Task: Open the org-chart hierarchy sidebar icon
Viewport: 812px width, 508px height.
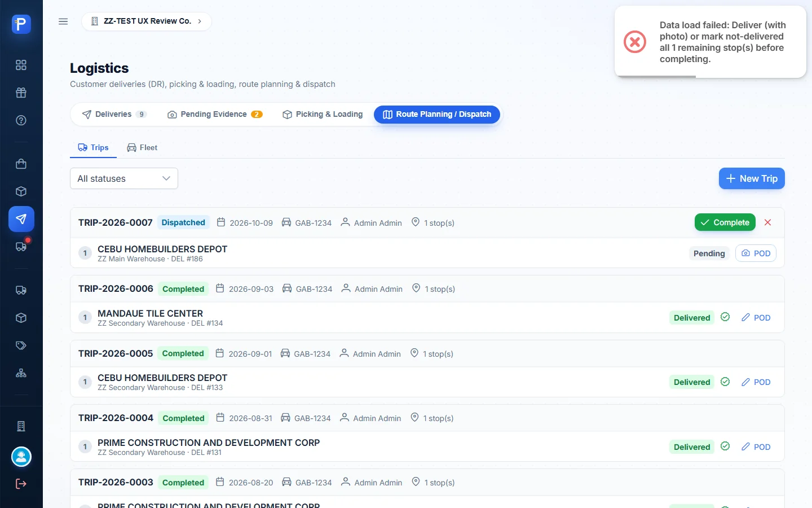Action: coord(21,373)
